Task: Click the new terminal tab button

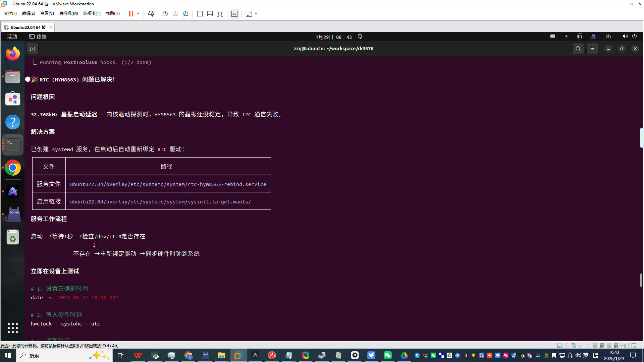Action: (x=33, y=49)
